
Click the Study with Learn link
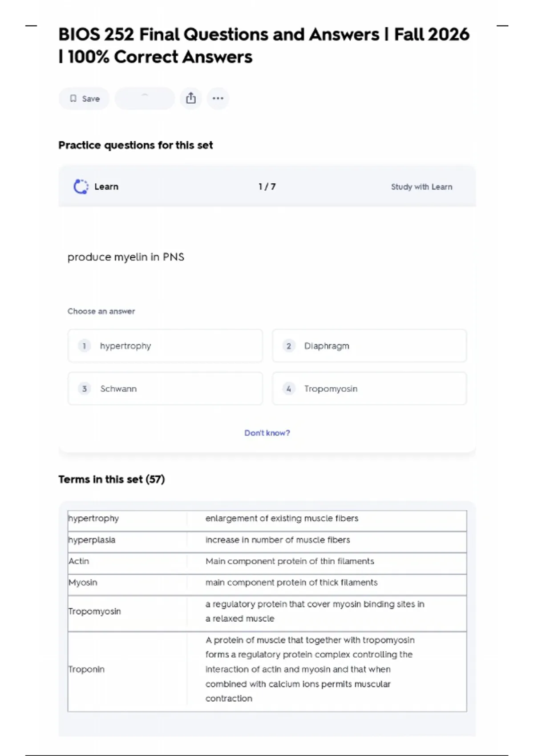click(421, 187)
